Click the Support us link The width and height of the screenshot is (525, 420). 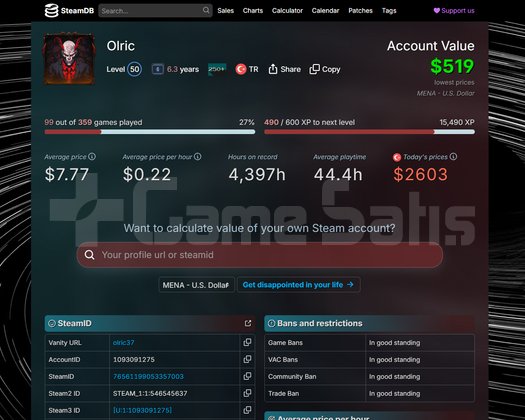click(x=454, y=11)
